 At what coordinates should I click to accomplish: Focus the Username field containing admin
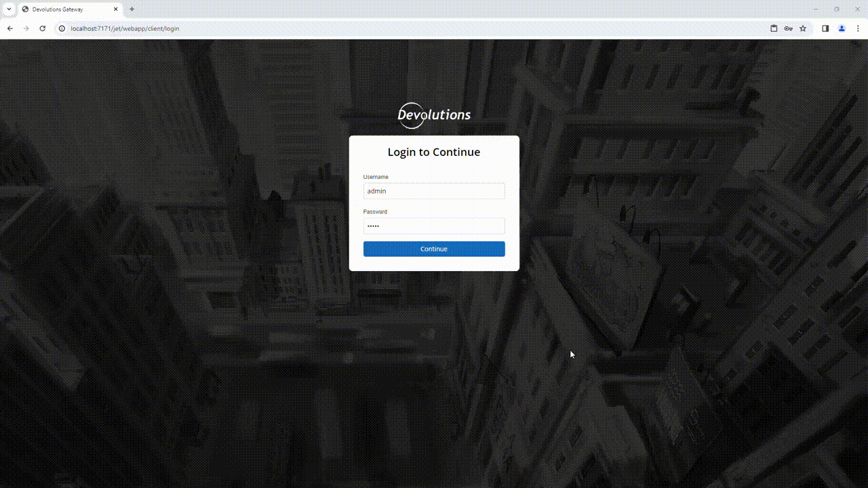click(434, 191)
